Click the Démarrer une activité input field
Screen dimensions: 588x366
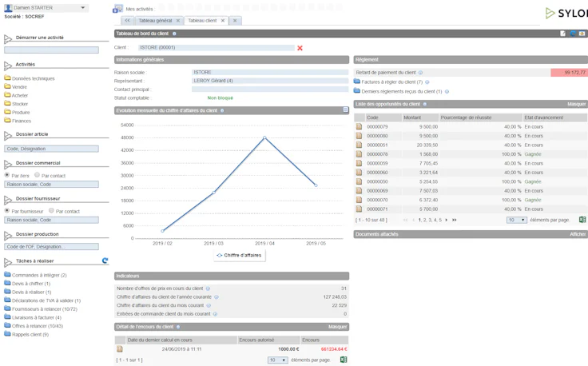click(x=51, y=50)
